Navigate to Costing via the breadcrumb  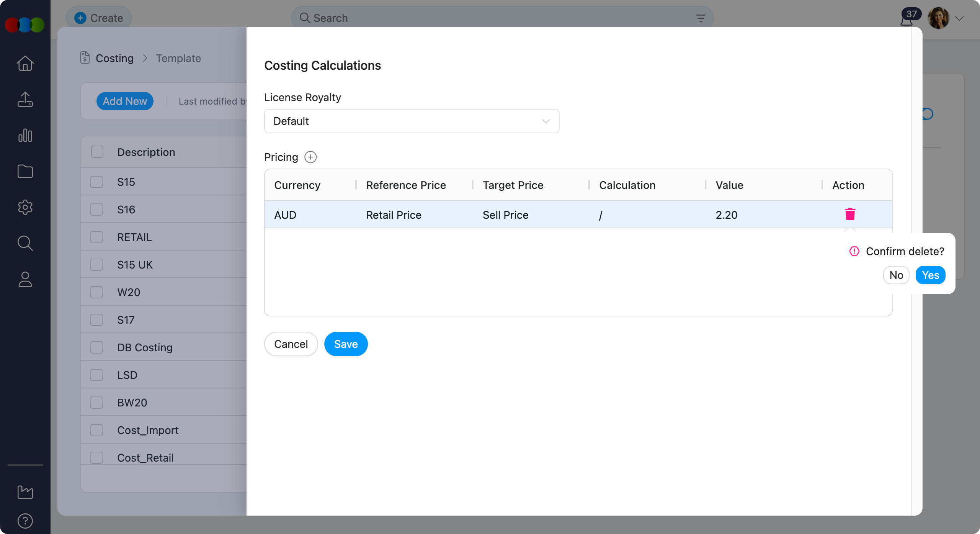point(114,58)
